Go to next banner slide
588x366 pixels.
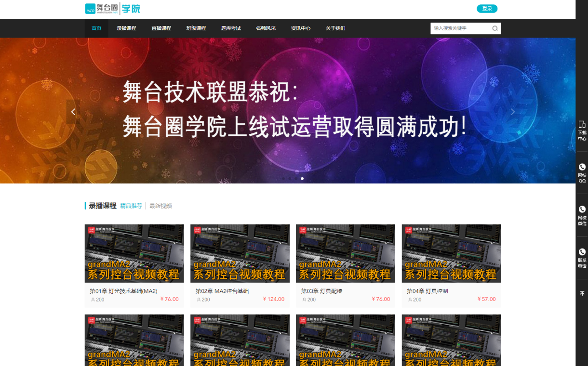coord(512,112)
